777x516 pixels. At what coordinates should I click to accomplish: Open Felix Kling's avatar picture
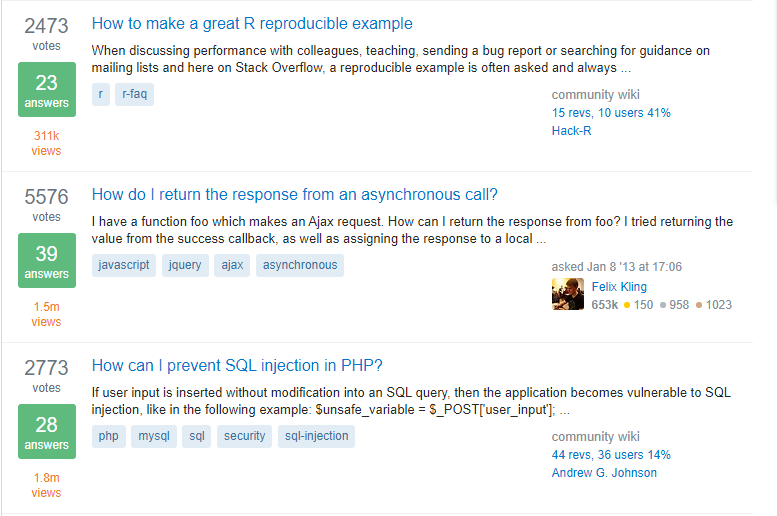567,294
